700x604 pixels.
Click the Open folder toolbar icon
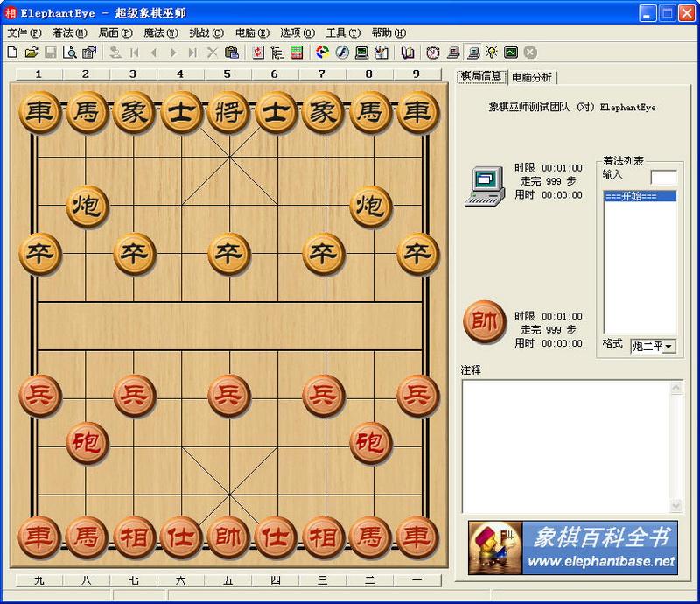(x=31, y=53)
